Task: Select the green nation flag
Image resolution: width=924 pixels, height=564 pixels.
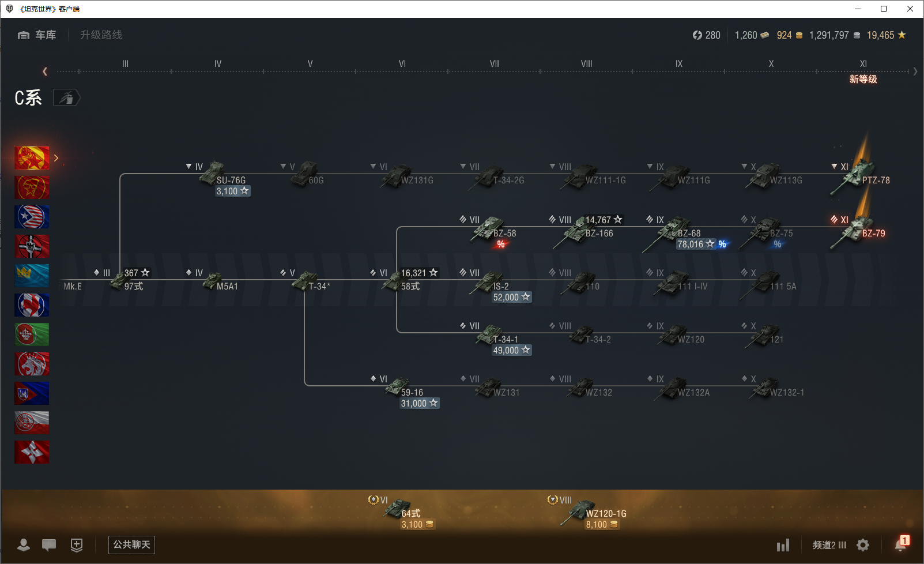Action: [x=32, y=334]
